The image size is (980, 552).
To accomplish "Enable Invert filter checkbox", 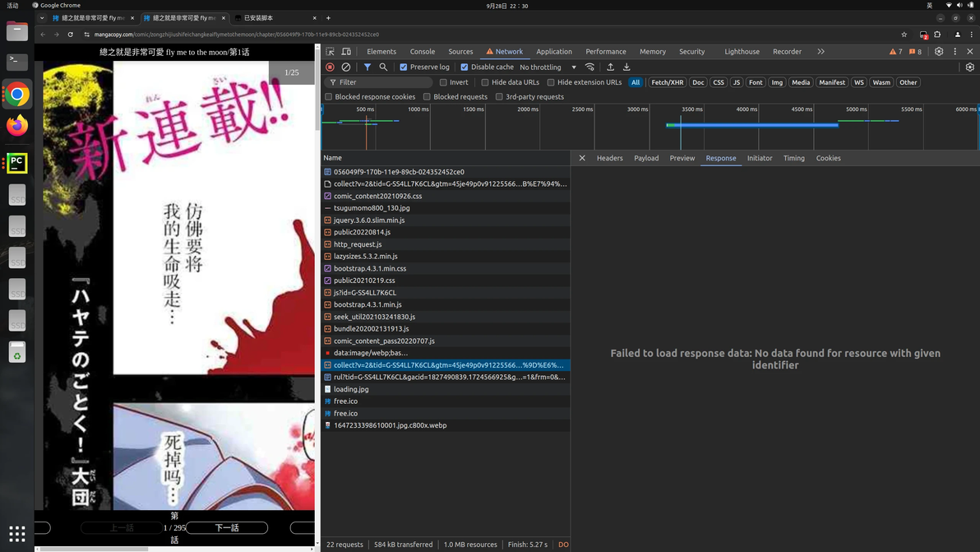I will (x=443, y=82).
